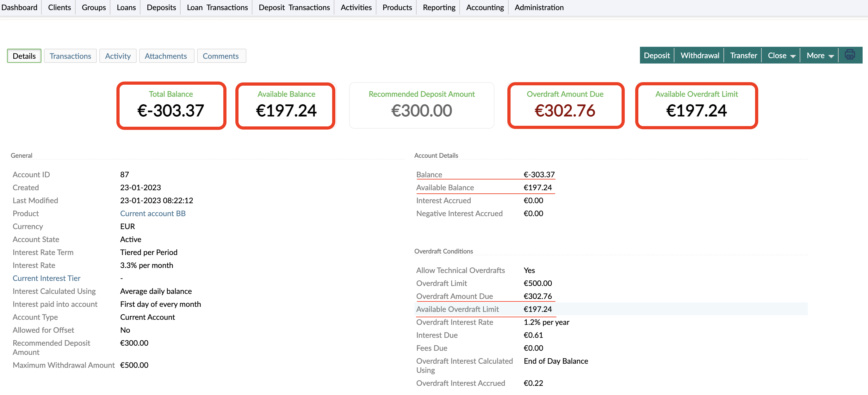Click the Deposit button

coord(656,55)
